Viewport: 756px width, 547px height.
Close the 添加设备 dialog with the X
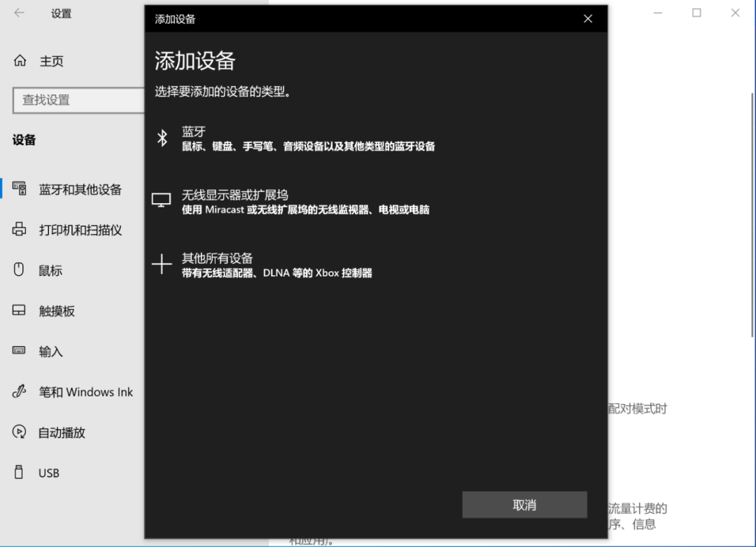pos(588,19)
